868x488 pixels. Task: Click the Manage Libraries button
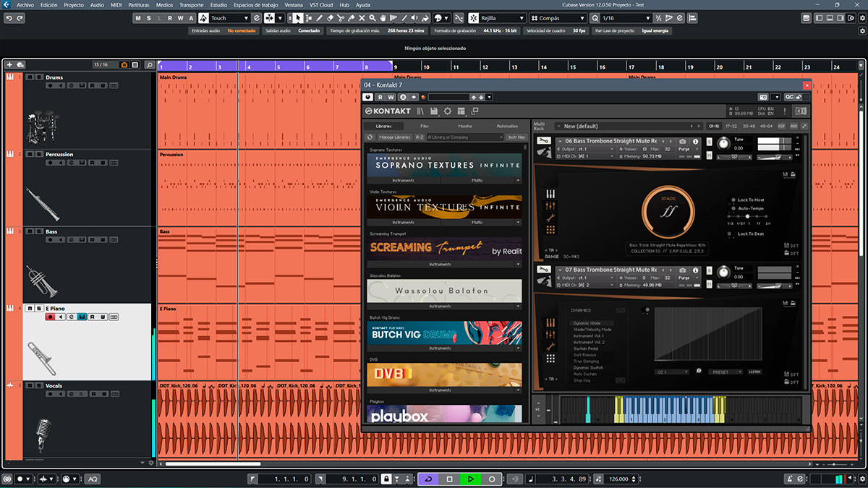395,137
